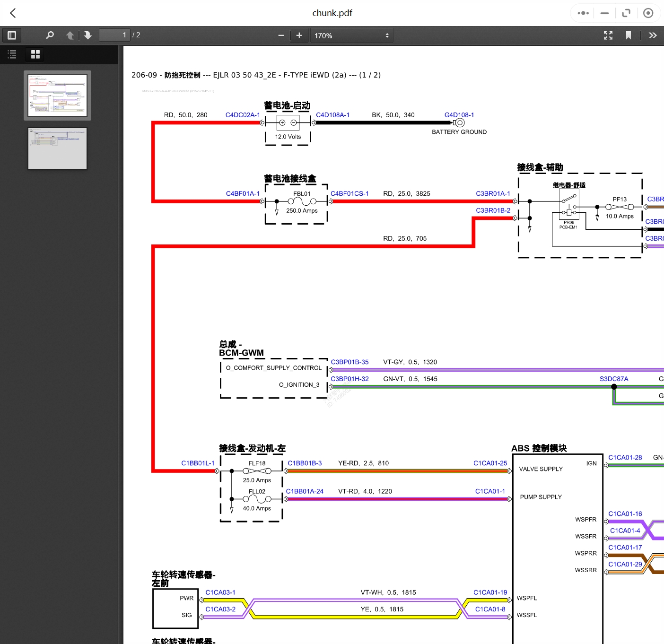Expand the more tools double-chevron menu
664x644 pixels.
click(x=653, y=35)
